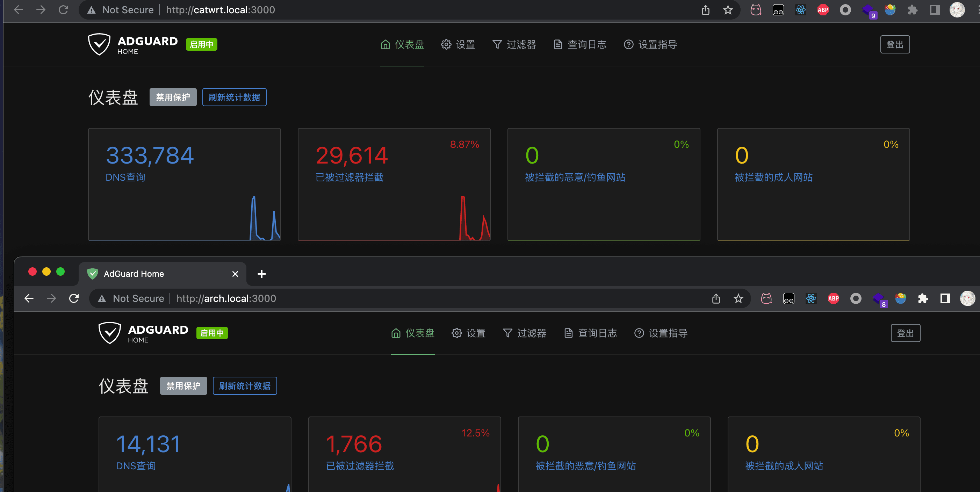Click the 8.87% blocked percentage
The width and height of the screenshot is (980, 492).
464,144
